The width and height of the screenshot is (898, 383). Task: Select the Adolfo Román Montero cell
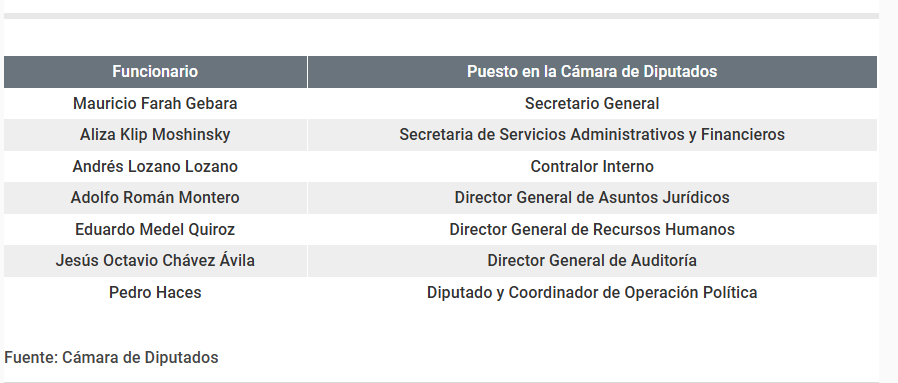coord(155,198)
